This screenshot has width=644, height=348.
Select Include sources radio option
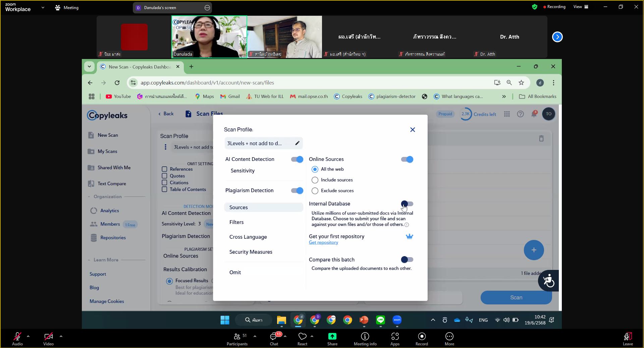pyautogui.click(x=315, y=180)
